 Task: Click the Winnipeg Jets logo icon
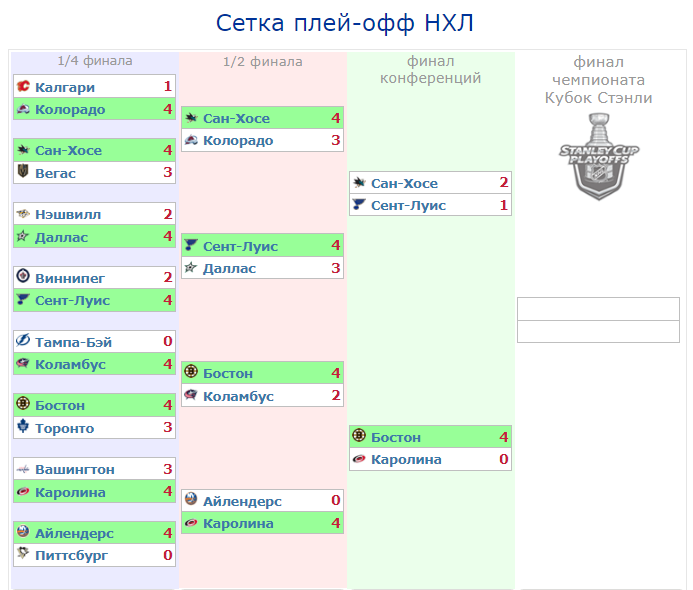(x=23, y=277)
